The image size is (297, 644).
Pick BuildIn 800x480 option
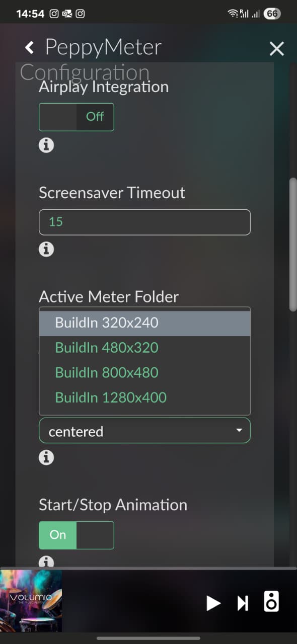click(x=144, y=373)
